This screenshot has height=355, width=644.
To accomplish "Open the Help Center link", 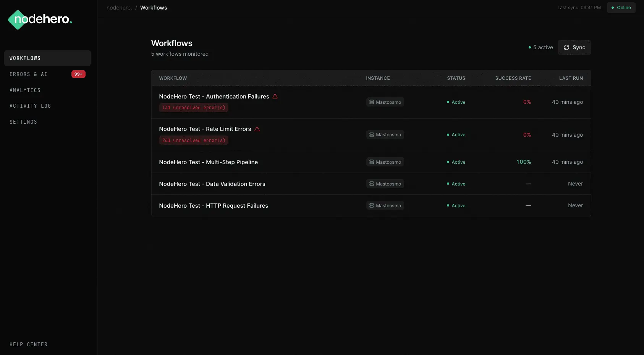I will tap(29, 344).
